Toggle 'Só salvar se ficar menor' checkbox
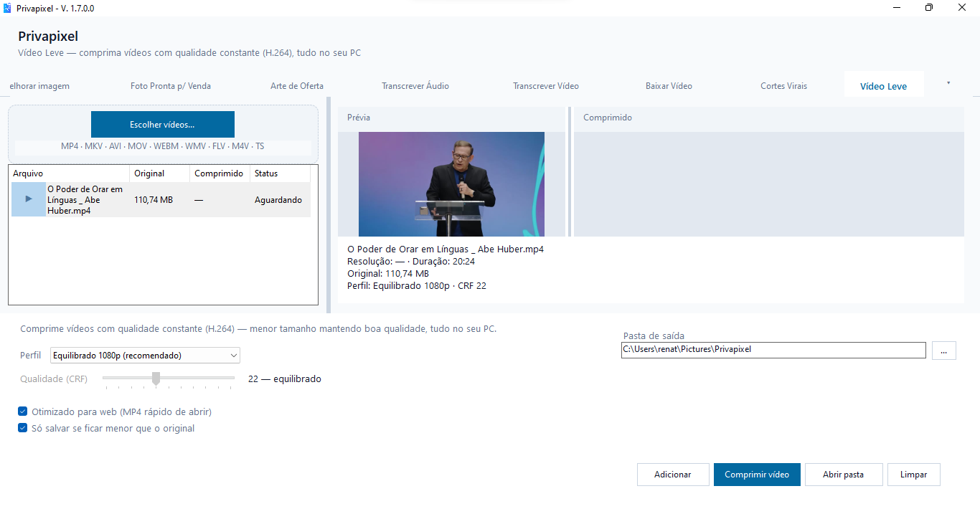 (23, 429)
